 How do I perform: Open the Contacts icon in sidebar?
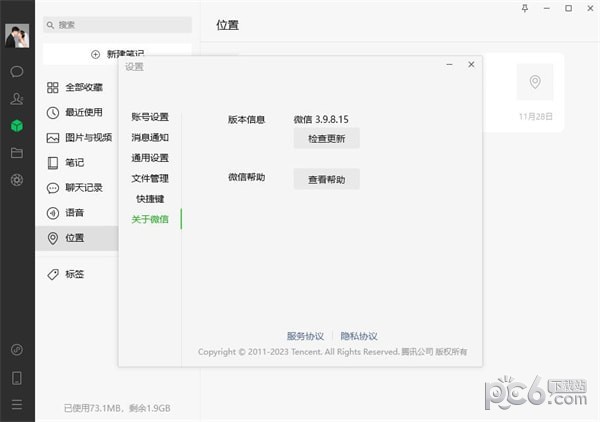click(x=17, y=98)
